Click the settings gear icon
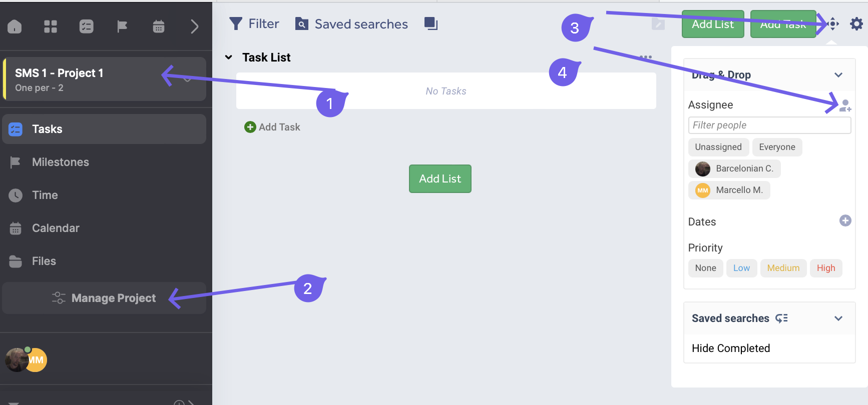 (x=856, y=23)
